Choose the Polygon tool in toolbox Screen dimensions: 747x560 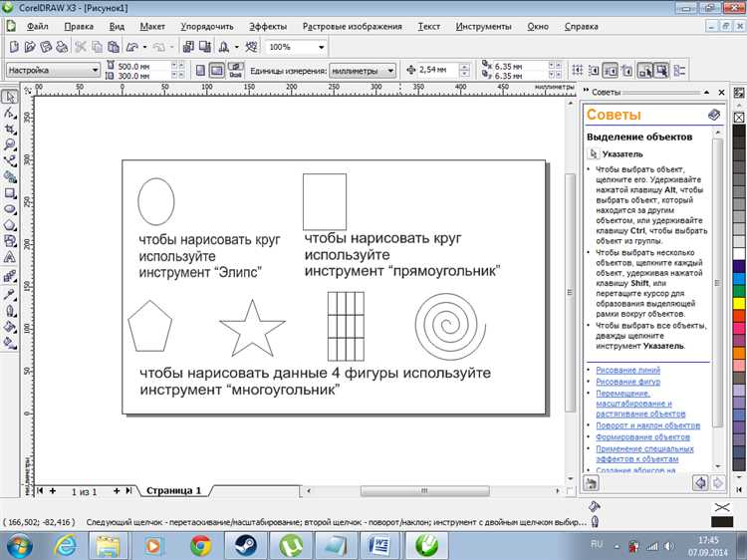click(9, 225)
